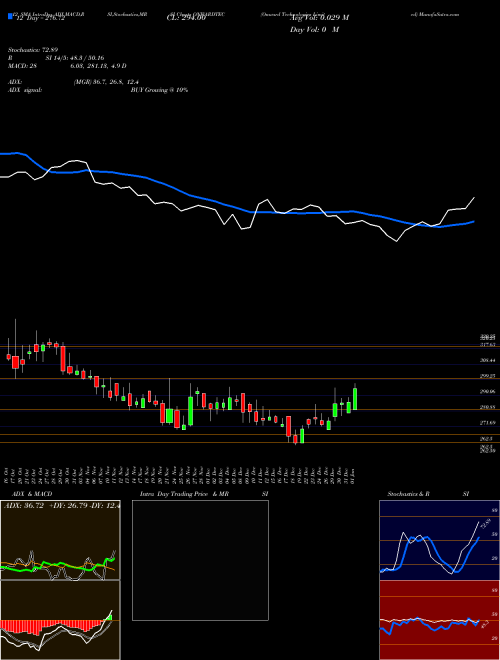
Task: Click the SI 14/5: 48.3 / 50.16 reading
Action: point(76,58)
